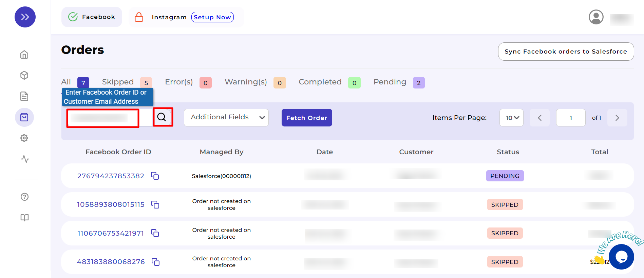
Task: Open the Products cube icon in sidebar
Action: (x=24, y=75)
